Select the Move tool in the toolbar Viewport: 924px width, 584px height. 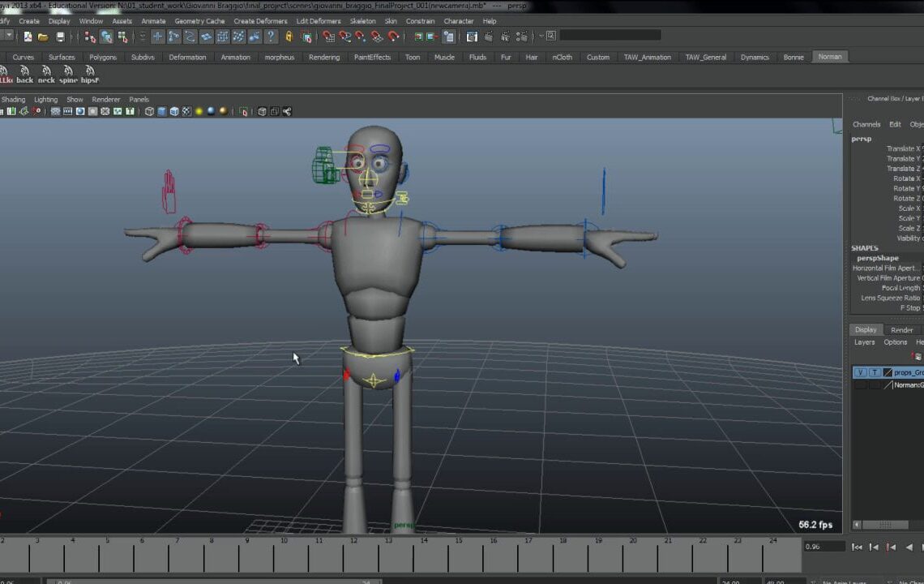coord(159,36)
